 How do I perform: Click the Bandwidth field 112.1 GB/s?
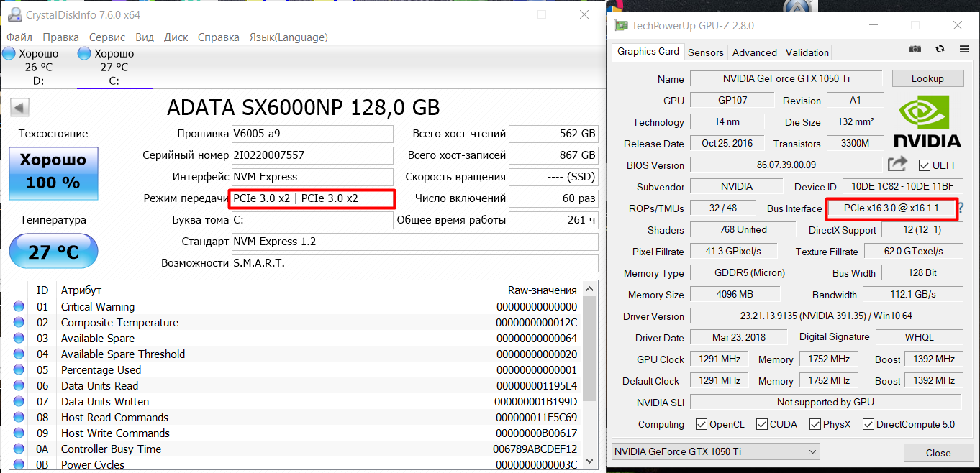(x=912, y=294)
